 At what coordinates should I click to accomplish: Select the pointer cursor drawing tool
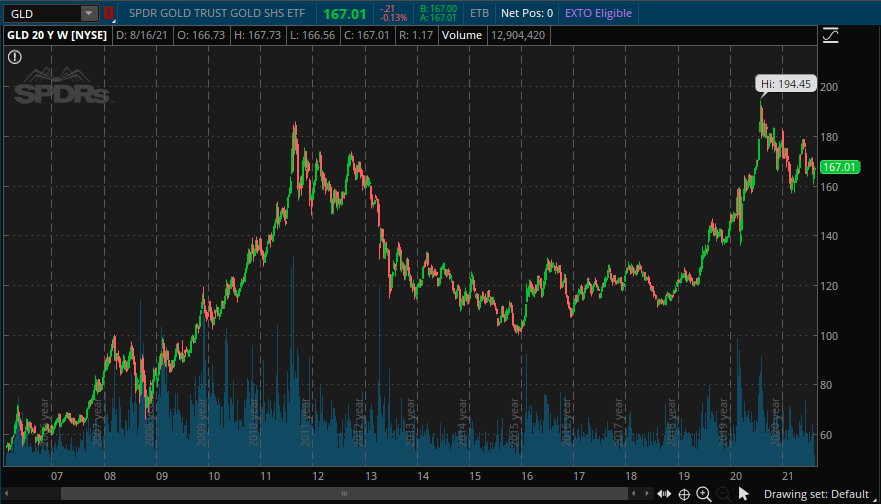743,494
